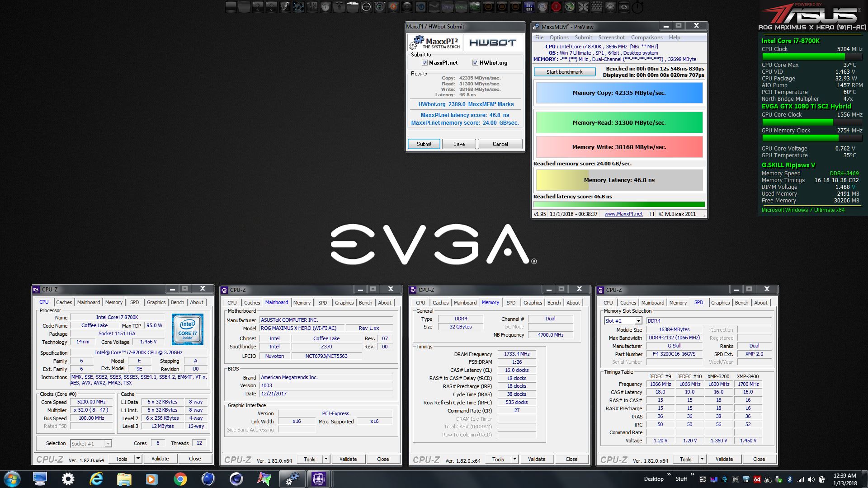Open the Comparisons menu in MaxxMEM²
Viewport: 868px width, 488px height.
[646, 38]
